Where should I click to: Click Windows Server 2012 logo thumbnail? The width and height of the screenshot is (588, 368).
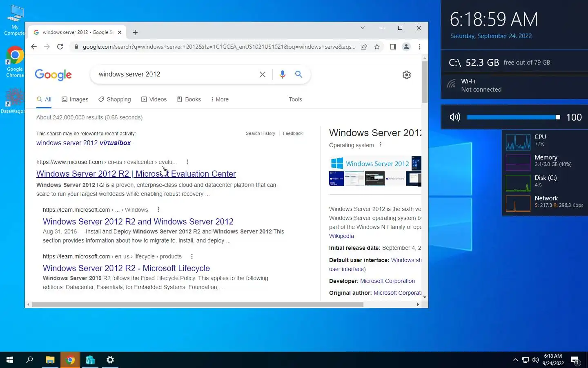click(370, 163)
